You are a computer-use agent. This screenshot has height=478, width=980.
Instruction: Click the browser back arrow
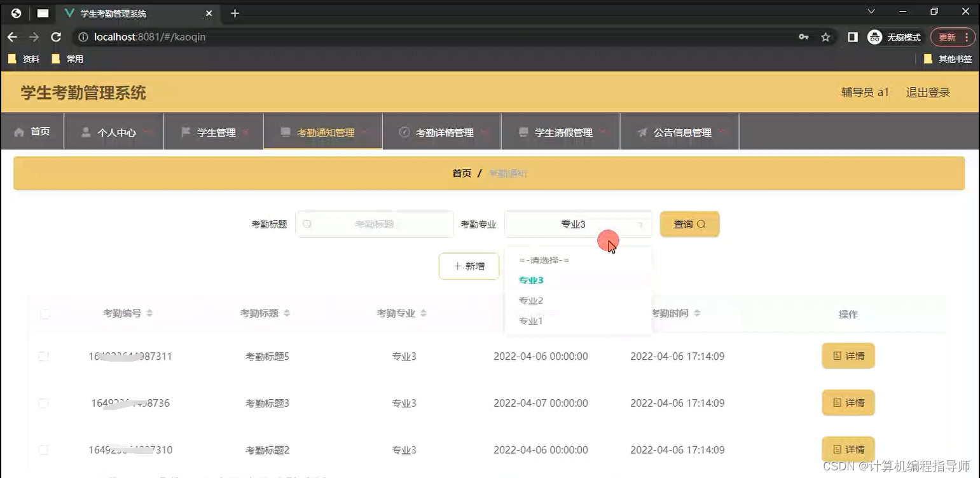[x=12, y=37]
